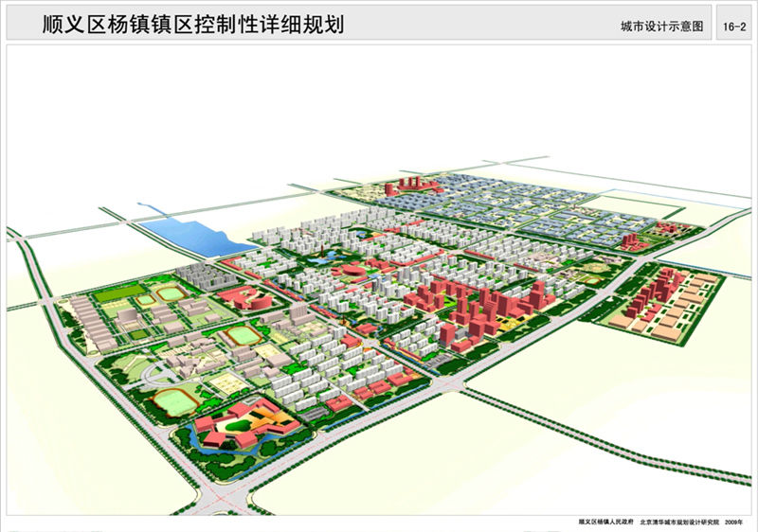Click the blue-grey industrial block district
This screenshot has height=532, width=758.
(531, 208)
